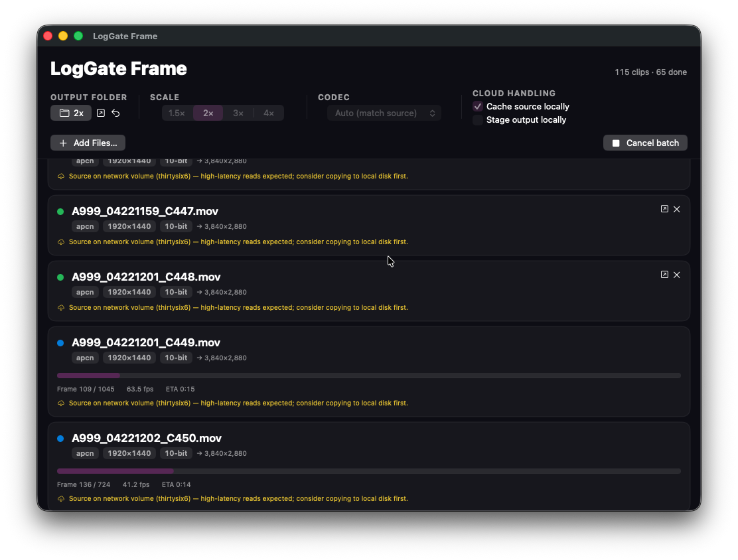Screen dimensions: 738x560
Task: Select file name A999_04221201_C448.mov
Action: tap(147, 277)
